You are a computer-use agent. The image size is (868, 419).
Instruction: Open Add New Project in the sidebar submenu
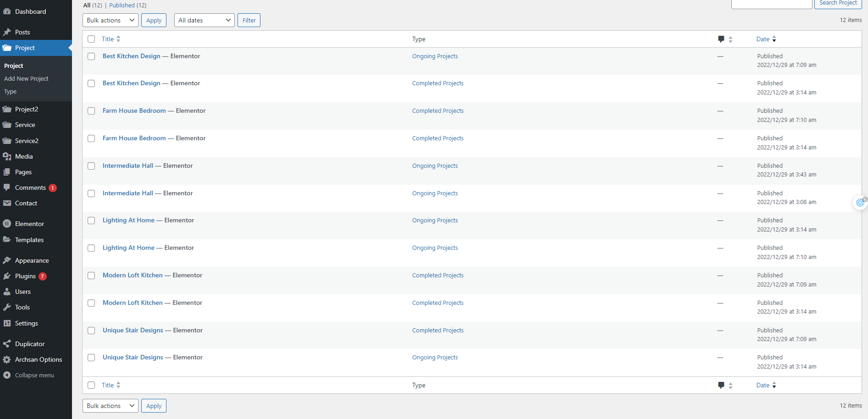(26, 78)
